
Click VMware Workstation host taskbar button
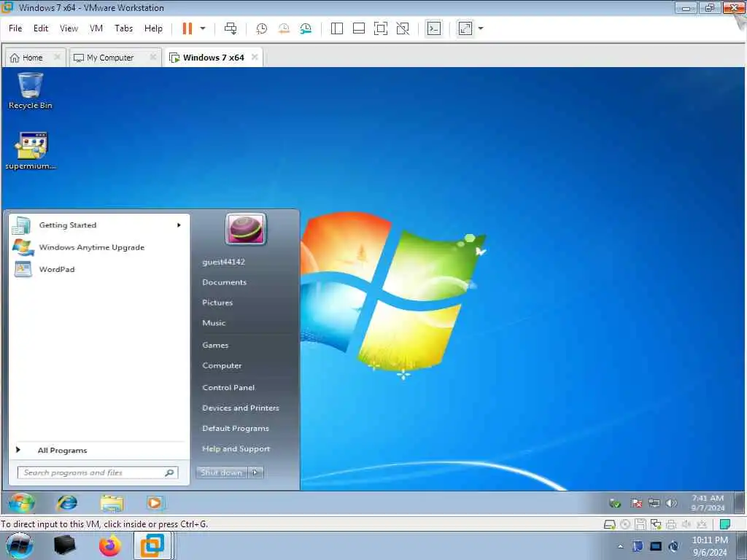(152, 545)
